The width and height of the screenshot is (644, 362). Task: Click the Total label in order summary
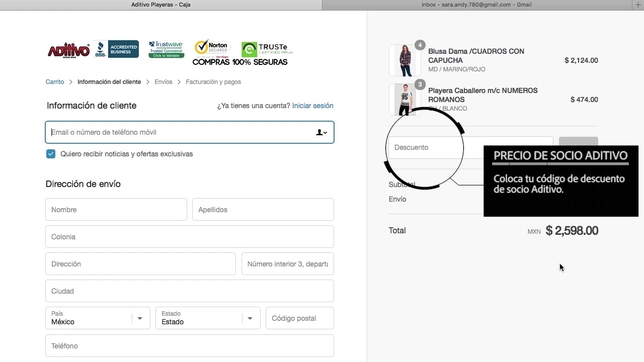(397, 230)
